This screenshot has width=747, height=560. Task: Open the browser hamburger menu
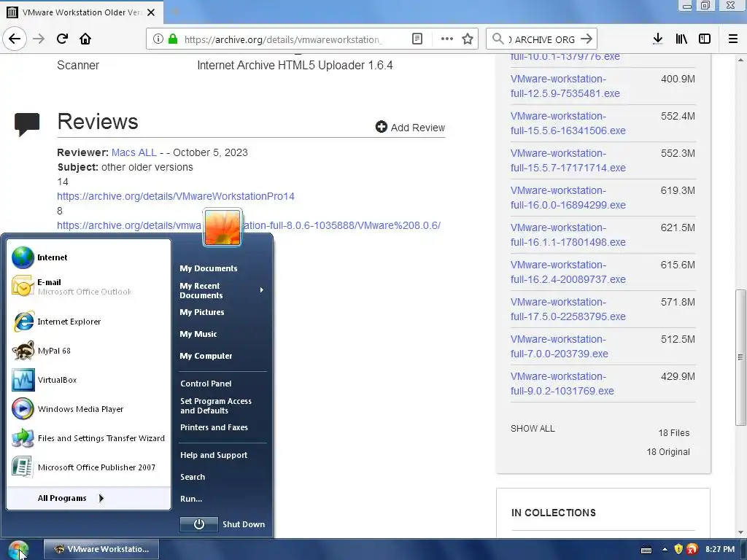[x=733, y=39]
